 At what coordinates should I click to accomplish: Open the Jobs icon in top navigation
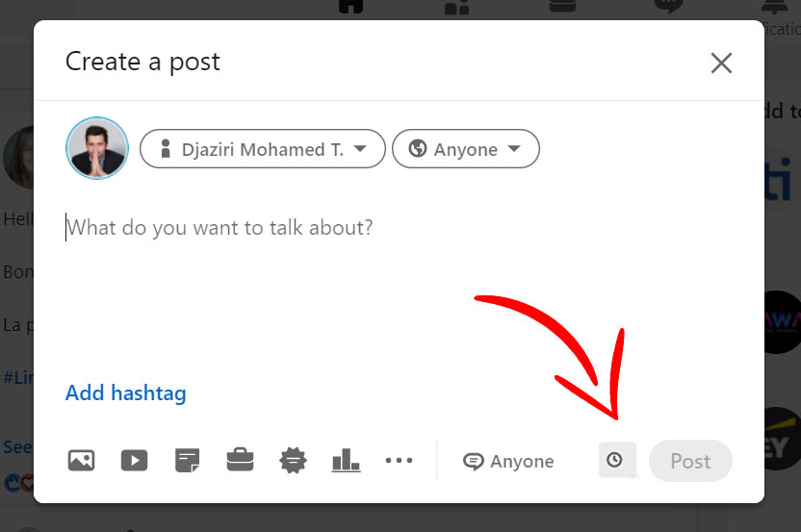[562, 7]
